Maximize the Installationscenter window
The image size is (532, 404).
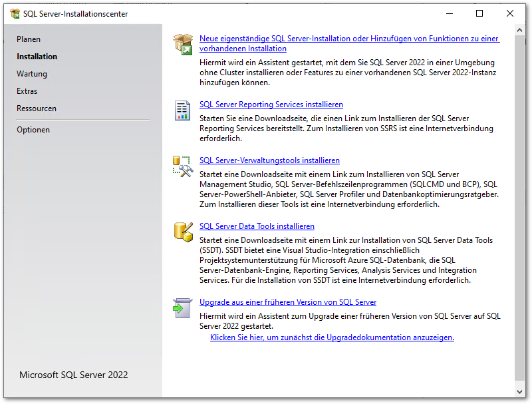(479, 13)
